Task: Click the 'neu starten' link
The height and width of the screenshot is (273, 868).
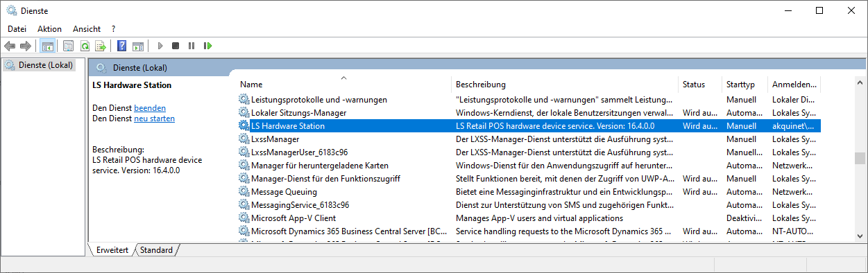Action: click(154, 118)
